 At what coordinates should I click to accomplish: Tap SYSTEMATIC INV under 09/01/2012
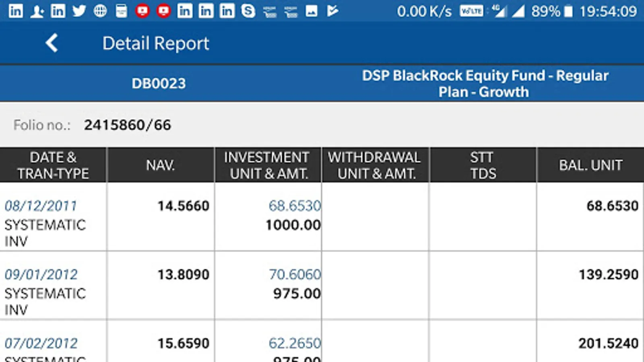tap(45, 302)
